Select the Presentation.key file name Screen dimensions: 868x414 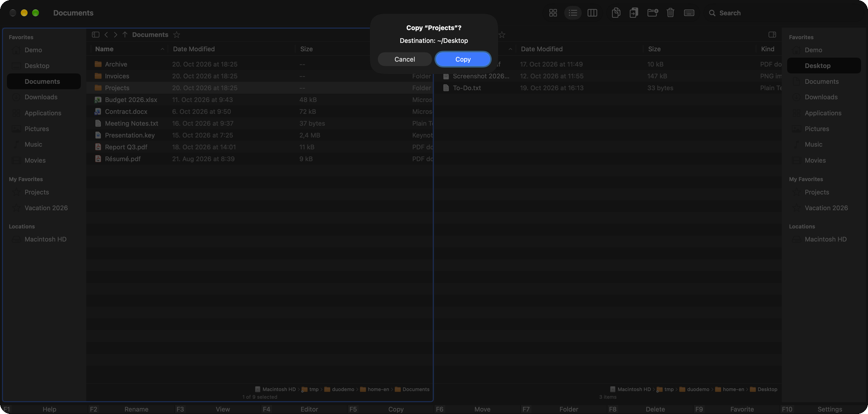130,135
